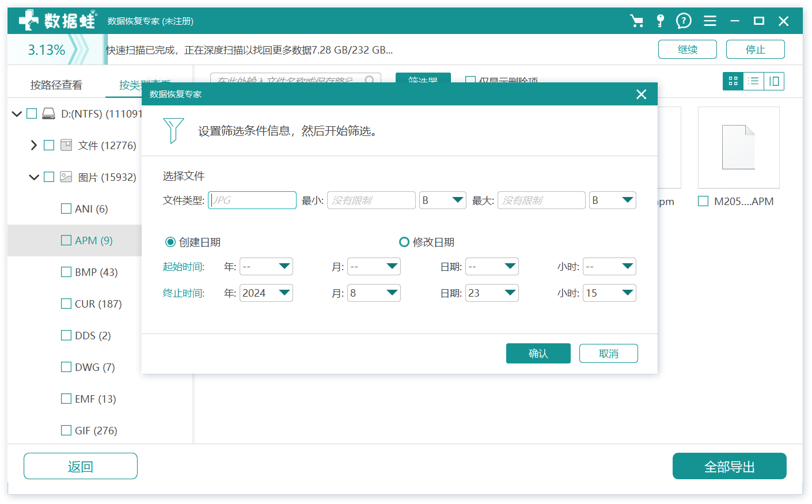Image resolution: width=812 pixels, height=504 pixels.
Task: Click the key registration icon
Action: (661, 21)
